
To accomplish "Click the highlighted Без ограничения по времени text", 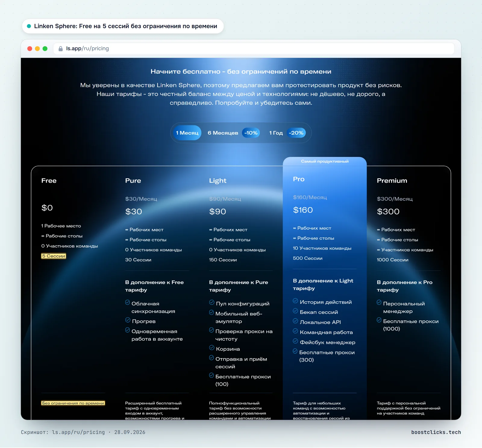I will [x=73, y=403].
